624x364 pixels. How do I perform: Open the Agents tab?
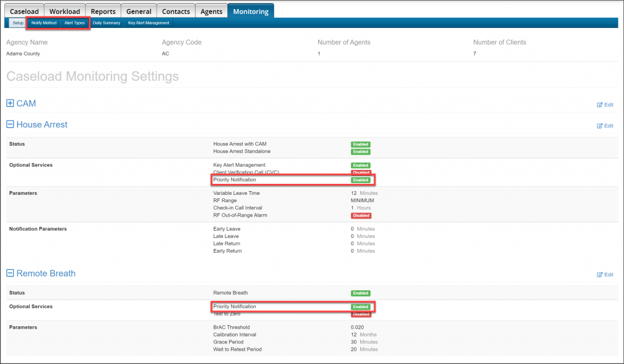pyautogui.click(x=211, y=10)
